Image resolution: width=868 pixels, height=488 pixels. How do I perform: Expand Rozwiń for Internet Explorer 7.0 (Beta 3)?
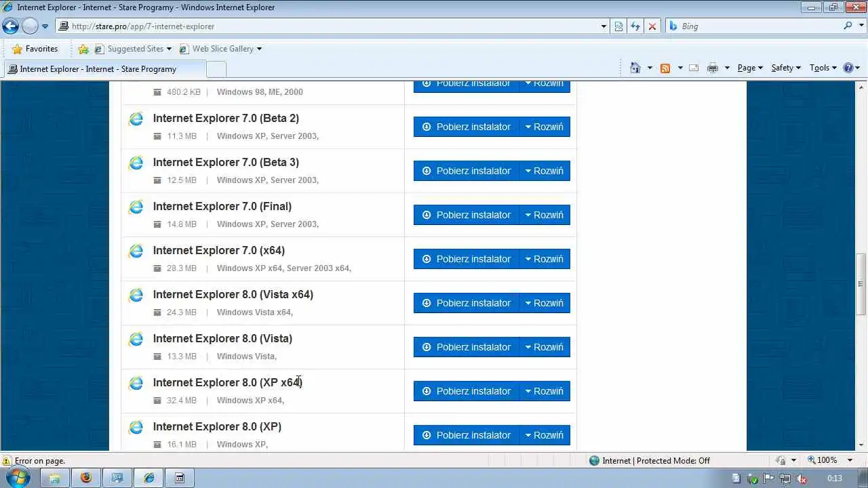(545, 171)
